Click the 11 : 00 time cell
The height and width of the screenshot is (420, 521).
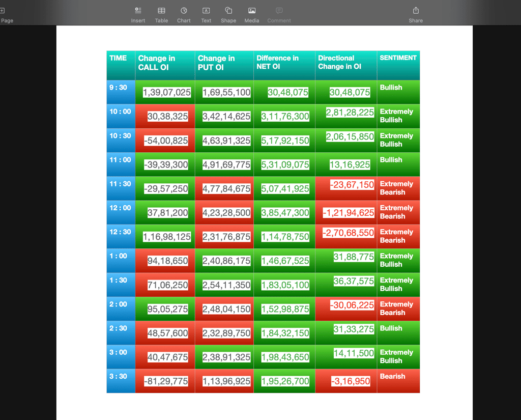(x=121, y=164)
